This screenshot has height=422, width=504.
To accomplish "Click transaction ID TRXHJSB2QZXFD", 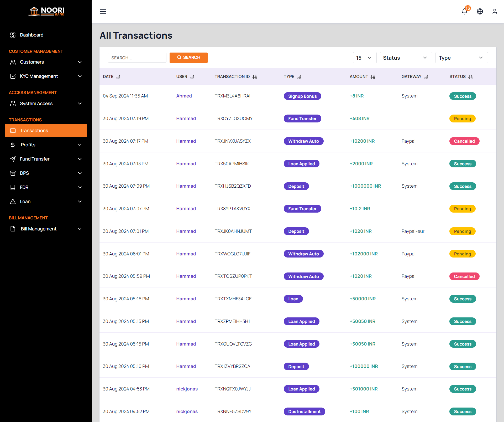I will click(x=233, y=186).
